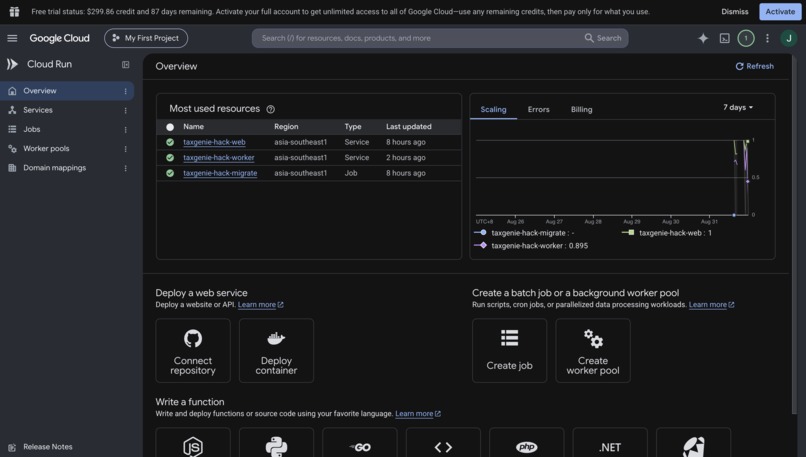
Task: Choose the .NET function card
Action: coord(610,443)
